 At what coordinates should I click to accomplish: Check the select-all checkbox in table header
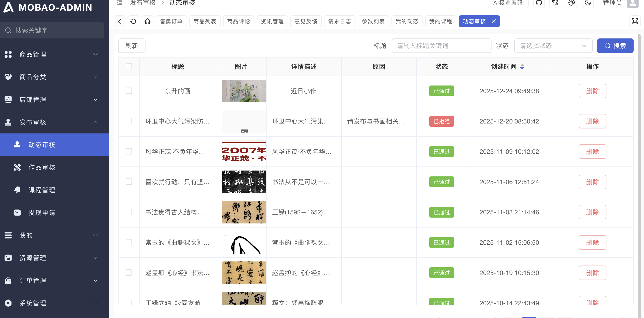(129, 66)
